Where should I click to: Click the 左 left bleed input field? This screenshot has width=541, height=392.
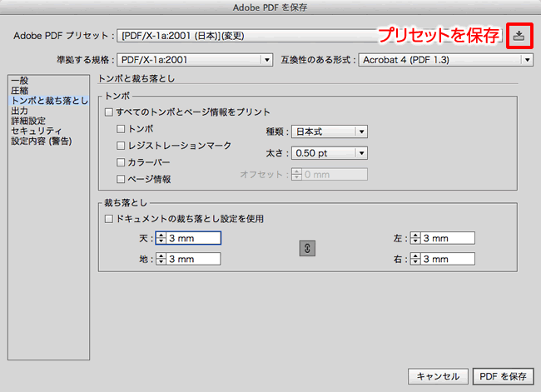coord(448,238)
